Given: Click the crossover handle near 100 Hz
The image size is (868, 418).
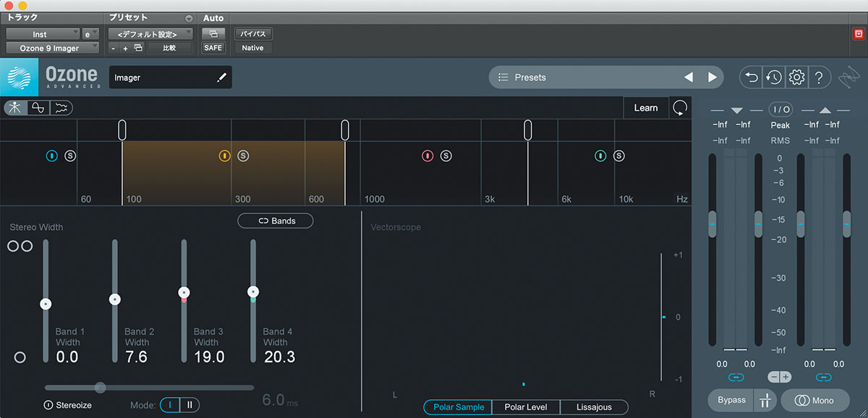Looking at the screenshot, I should pyautogui.click(x=122, y=130).
